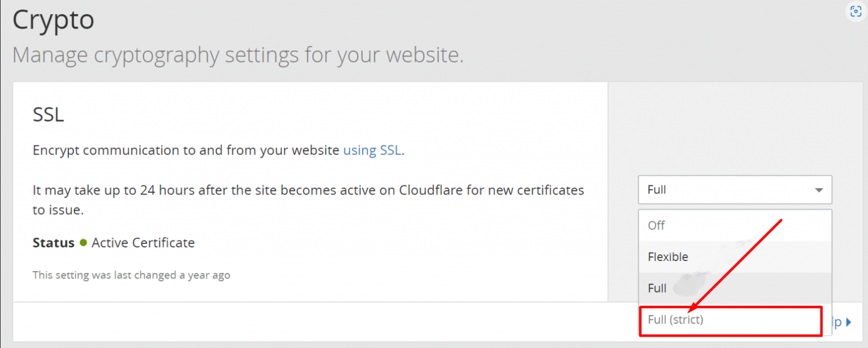This screenshot has width=868, height=348.
Task: Open the SSL mode dropdown showing Full
Action: point(735,190)
